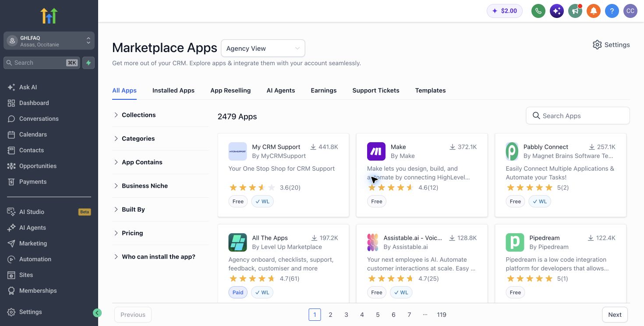Click the Paid tag on All The Apps
This screenshot has width=644, height=326.
coord(238,292)
